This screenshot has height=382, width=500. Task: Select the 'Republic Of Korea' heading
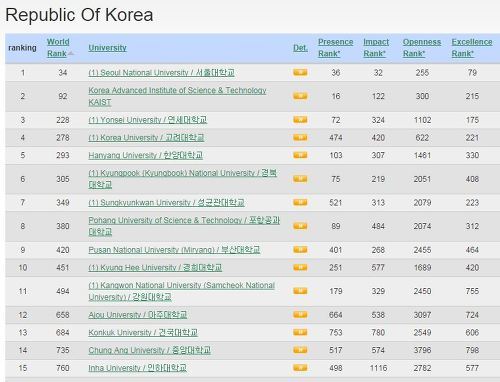click(79, 15)
